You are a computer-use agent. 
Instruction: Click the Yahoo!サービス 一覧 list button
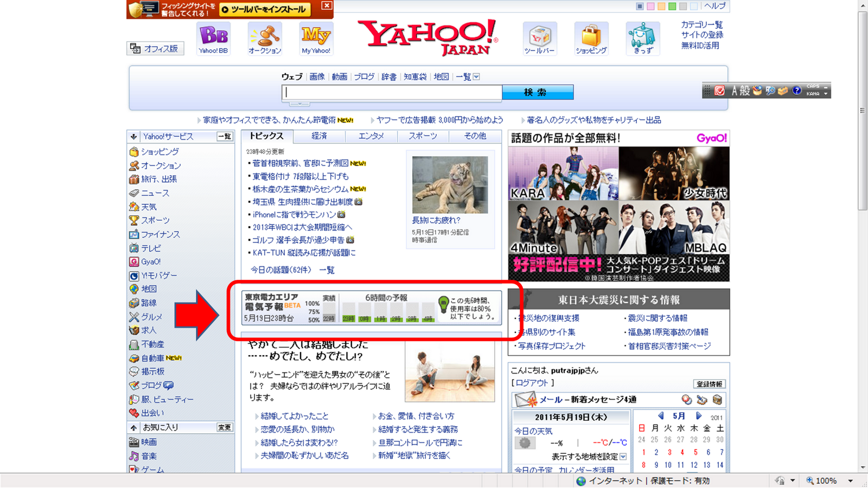tap(225, 137)
